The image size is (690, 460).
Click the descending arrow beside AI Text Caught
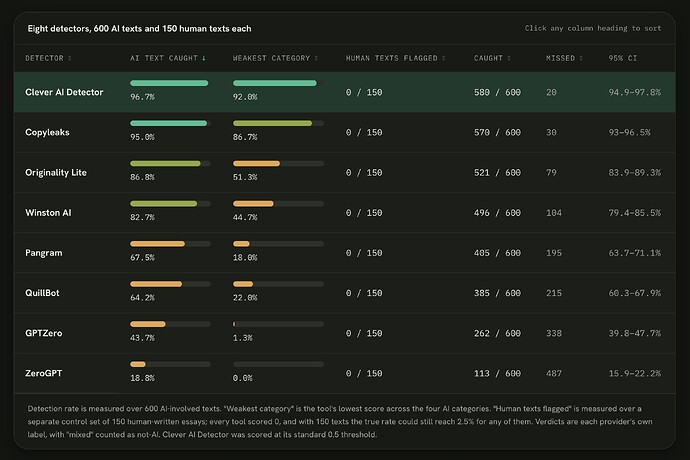coord(204,58)
